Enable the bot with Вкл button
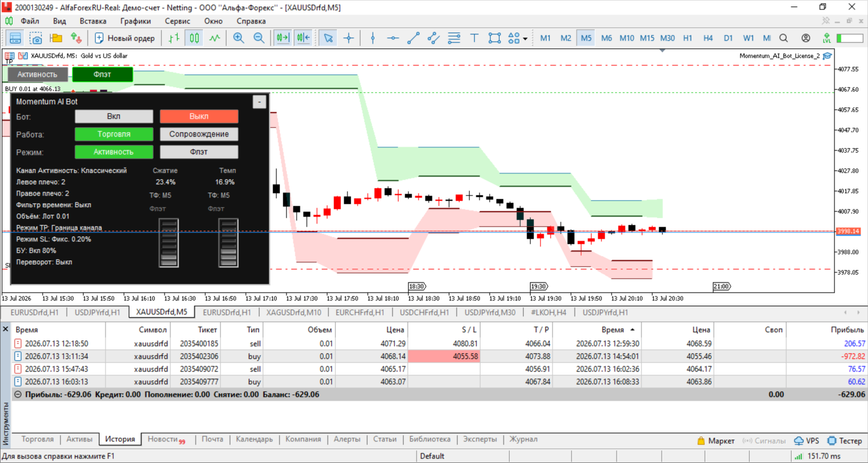Image resolution: width=868 pixels, height=463 pixels. click(114, 116)
